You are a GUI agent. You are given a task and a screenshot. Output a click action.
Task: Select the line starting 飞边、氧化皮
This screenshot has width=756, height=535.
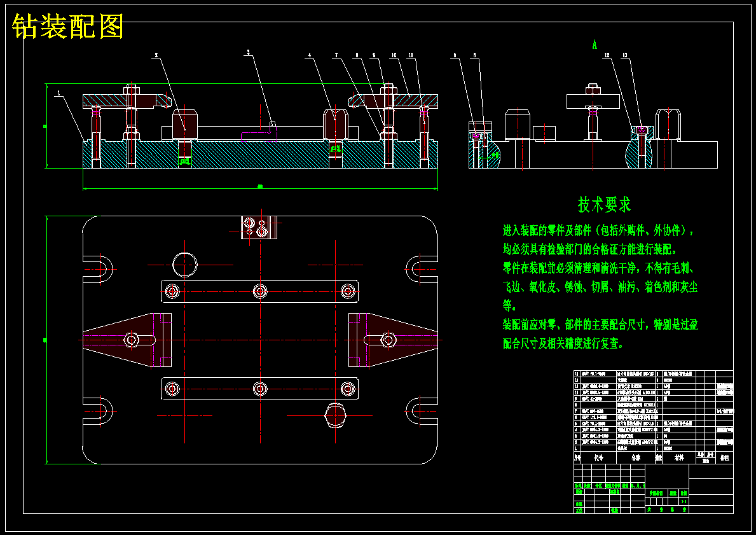click(x=600, y=288)
